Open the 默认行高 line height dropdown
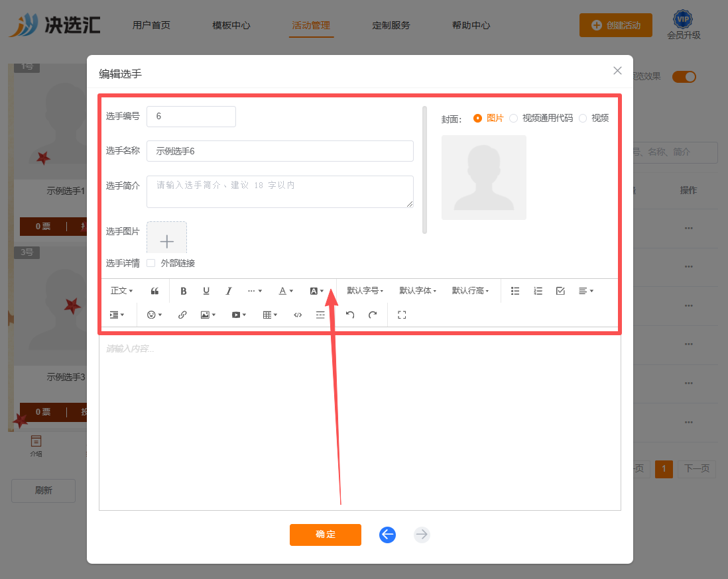The image size is (728, 579). click(x=470, y=291)
